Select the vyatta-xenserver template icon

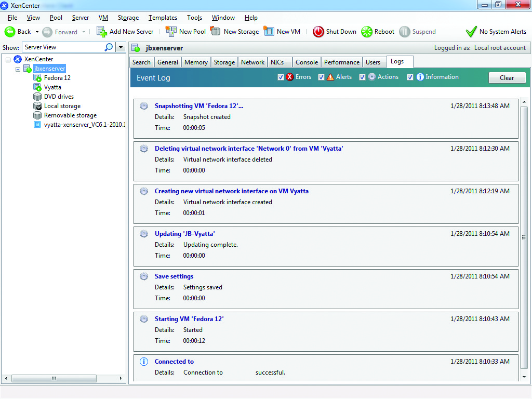pos(37,125)
